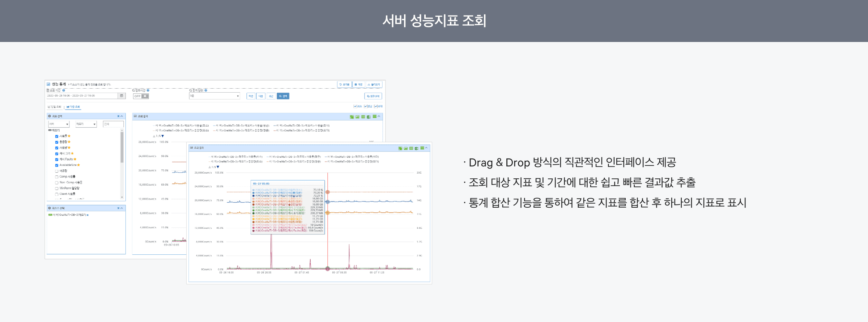
Task: Switch the front chart panel to table view
Action: (411, 148)
